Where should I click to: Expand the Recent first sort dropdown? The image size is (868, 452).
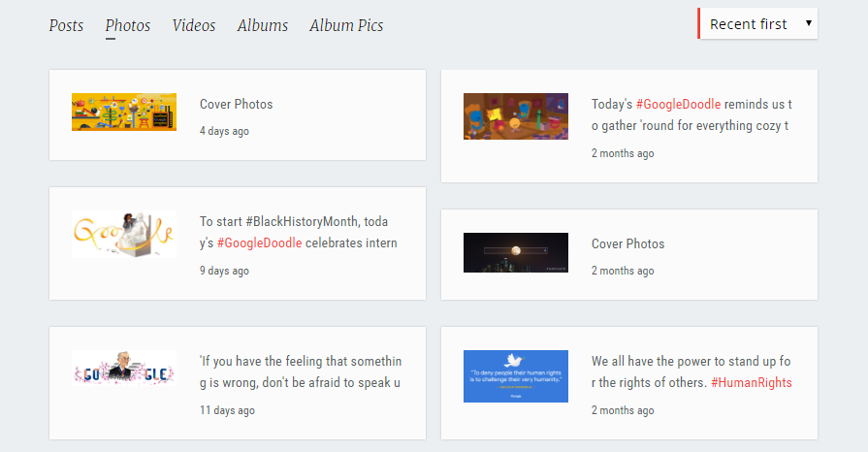pyautogui.click(x=757, y=24)
